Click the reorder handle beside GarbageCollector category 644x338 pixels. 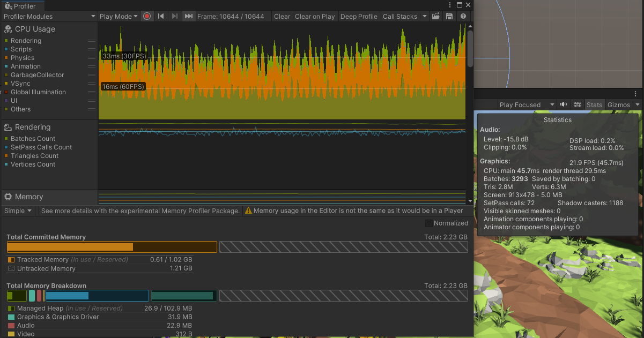pyautogui.click(x=92, y=75)
